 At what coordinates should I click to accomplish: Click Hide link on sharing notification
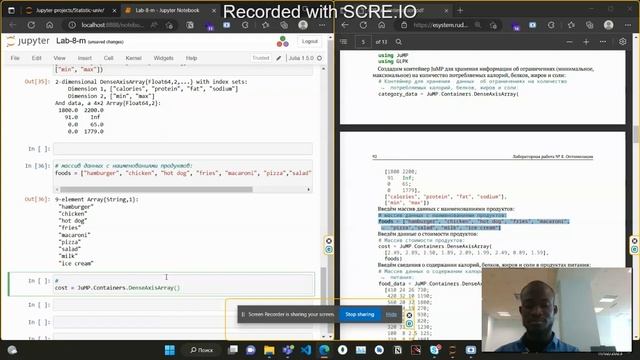(391, 314)
